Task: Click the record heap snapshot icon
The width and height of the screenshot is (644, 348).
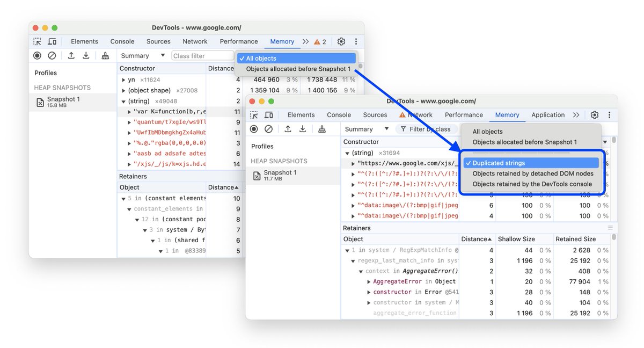Action: click(253, 129)
